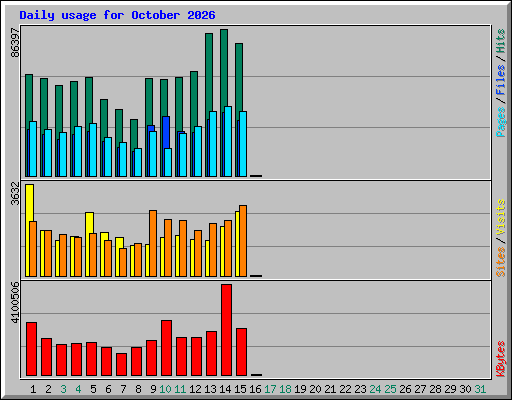Click day label 13 on the x-axis
The height and width of the screenshot is (400, 512).
(210, 389)
